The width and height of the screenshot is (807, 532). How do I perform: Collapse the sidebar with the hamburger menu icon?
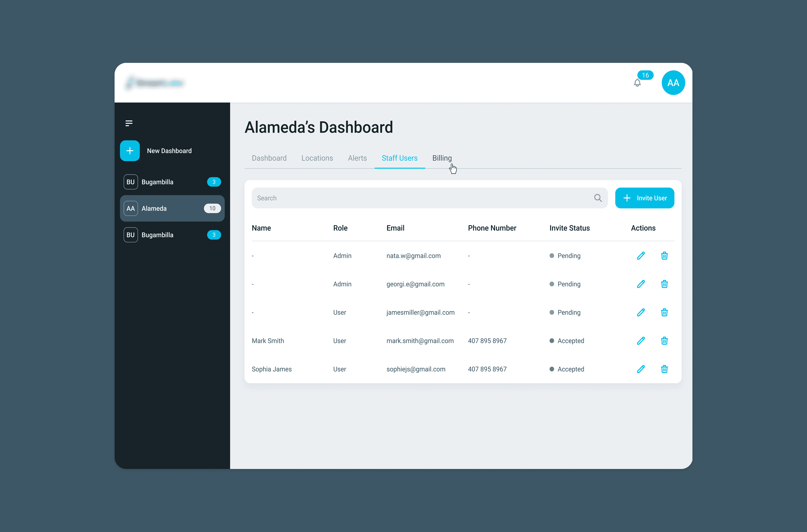pyautogui.click(x=129, y=123)
